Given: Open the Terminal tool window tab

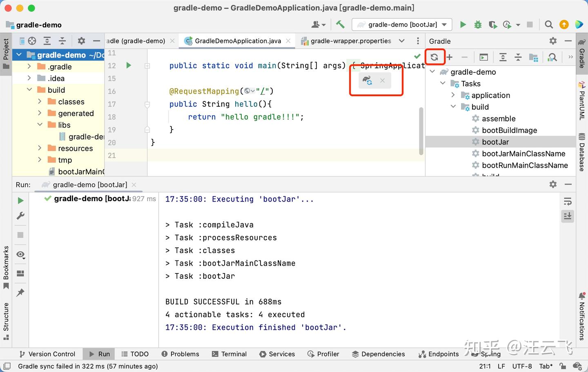Looking at the screenshot, I should (229, 354).
